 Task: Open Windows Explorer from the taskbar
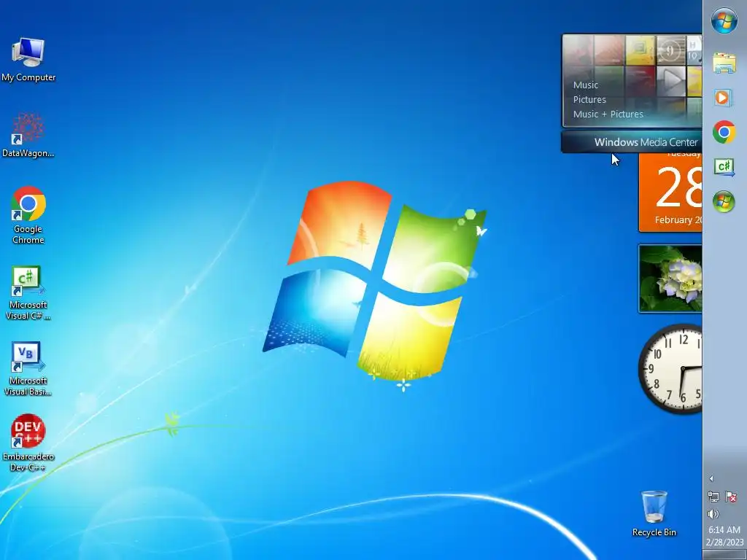point(724,63)
